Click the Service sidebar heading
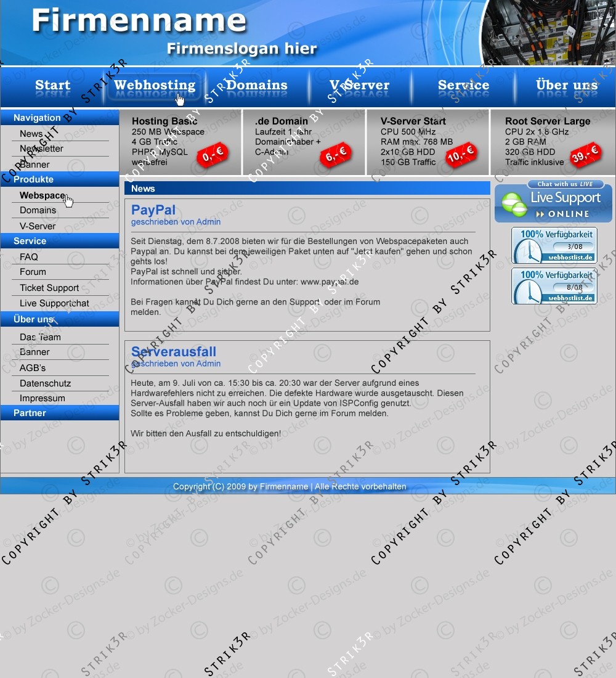The image size is (616, 678). [60, 241]
